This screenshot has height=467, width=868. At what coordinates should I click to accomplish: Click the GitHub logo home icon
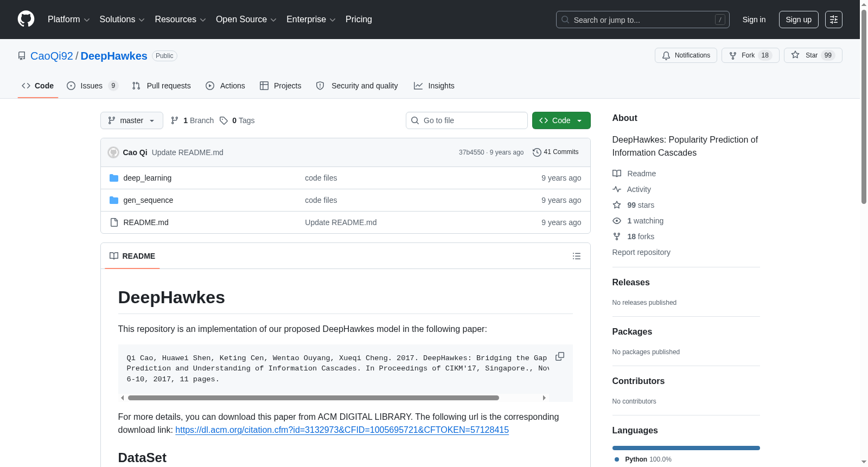(26, 20)
